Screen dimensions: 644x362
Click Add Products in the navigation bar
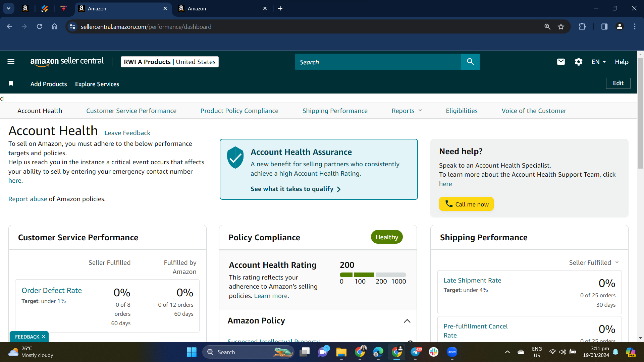point(49,84)
